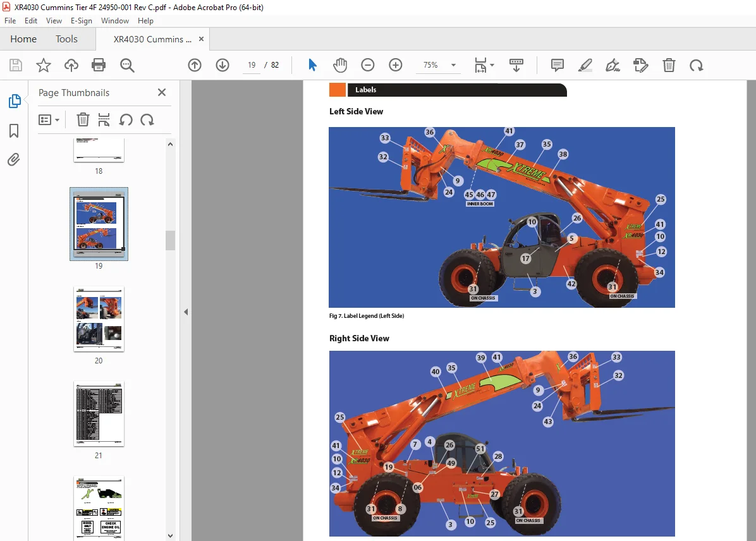Click the scrolling mode keyboard icon
This screenshot has height=541, width=756.
(516, 65)
